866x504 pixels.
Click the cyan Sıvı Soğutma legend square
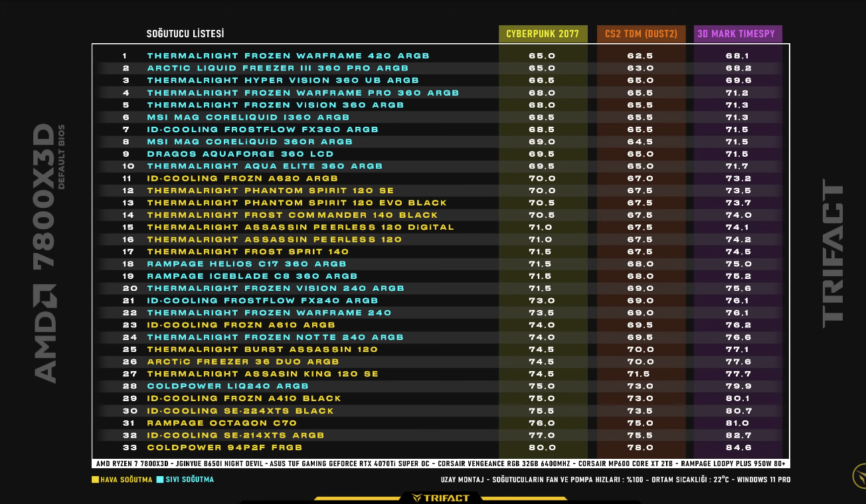coord(159,479)
